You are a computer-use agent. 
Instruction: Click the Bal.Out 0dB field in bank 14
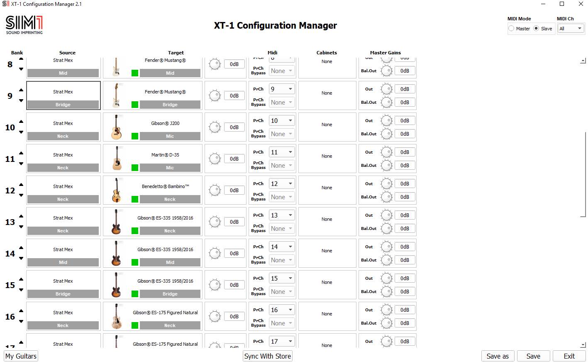pos(405,260)
